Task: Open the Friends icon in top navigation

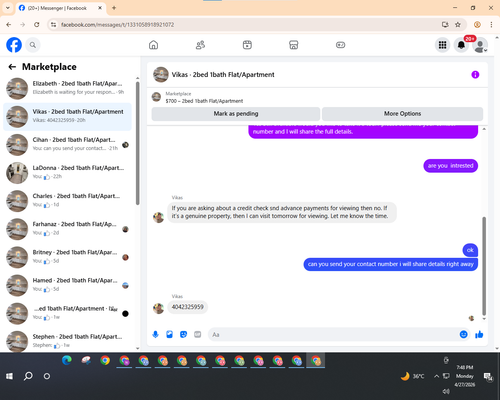Action: point(200,45)
